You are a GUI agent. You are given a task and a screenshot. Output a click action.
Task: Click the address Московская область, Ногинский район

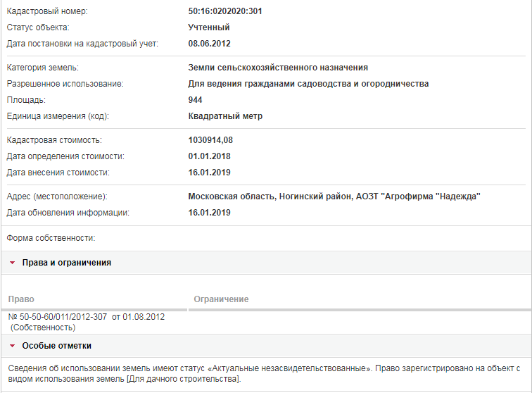pos(270,196)
